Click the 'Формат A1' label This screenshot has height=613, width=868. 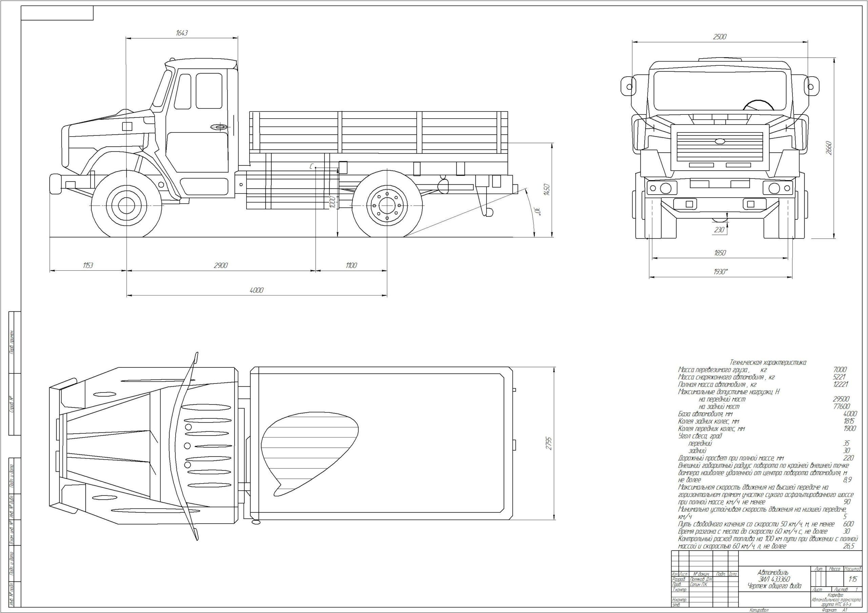[834, 610]
